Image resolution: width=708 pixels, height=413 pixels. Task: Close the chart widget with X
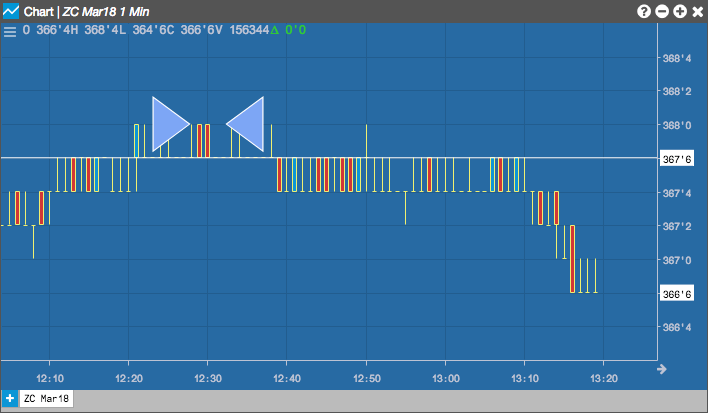[698, 11]
